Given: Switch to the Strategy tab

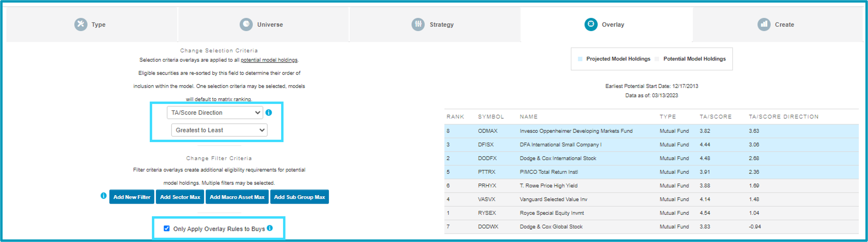Looking at the screenshot, I should click(x=435, y=25).
